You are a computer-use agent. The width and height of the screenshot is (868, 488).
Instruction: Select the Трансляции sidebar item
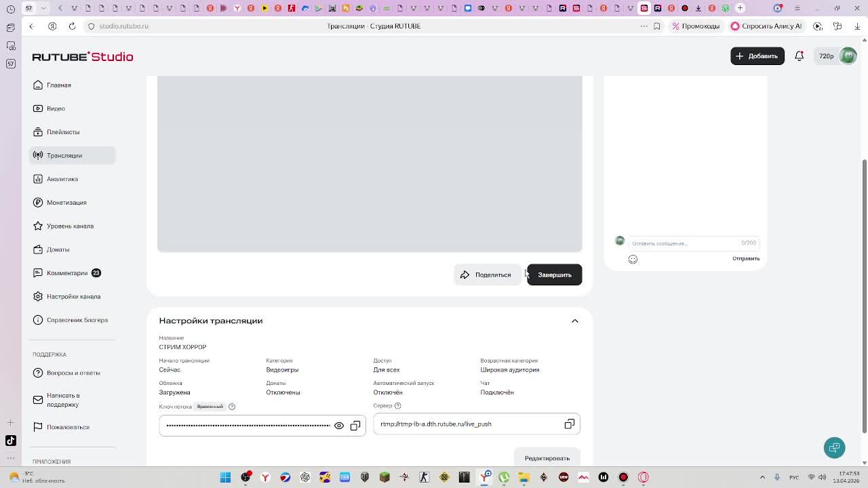[72, 155]
